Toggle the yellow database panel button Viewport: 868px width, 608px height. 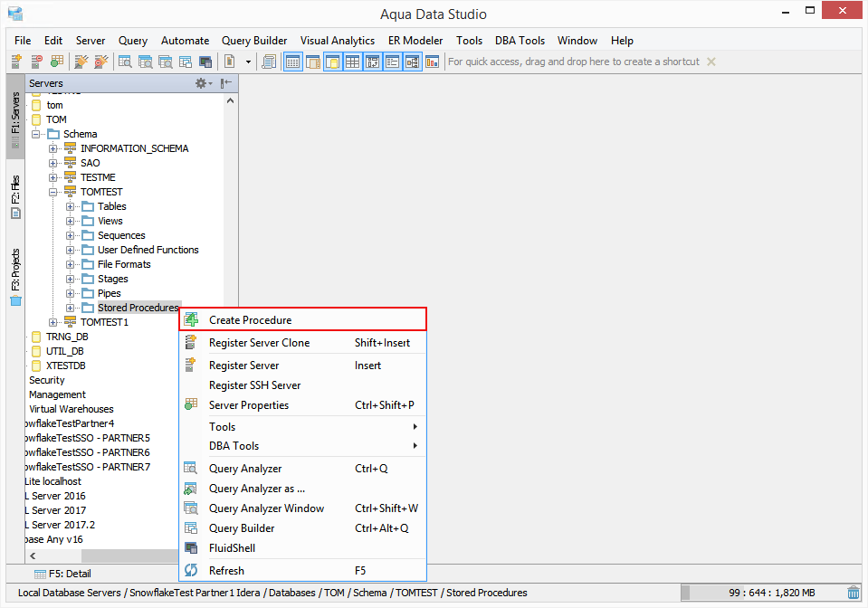click(333, 62)
